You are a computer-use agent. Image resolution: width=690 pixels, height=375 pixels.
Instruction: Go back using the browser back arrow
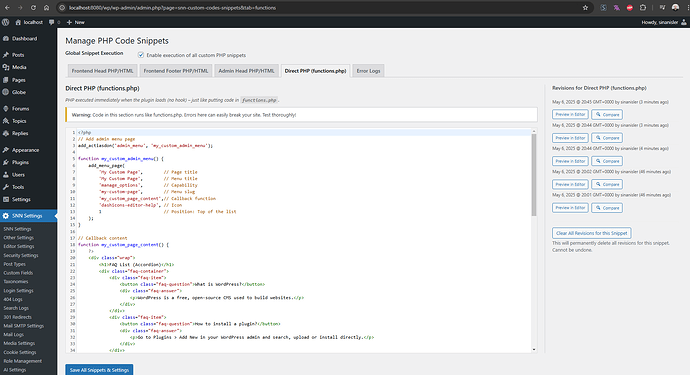[x=7, y=7]
